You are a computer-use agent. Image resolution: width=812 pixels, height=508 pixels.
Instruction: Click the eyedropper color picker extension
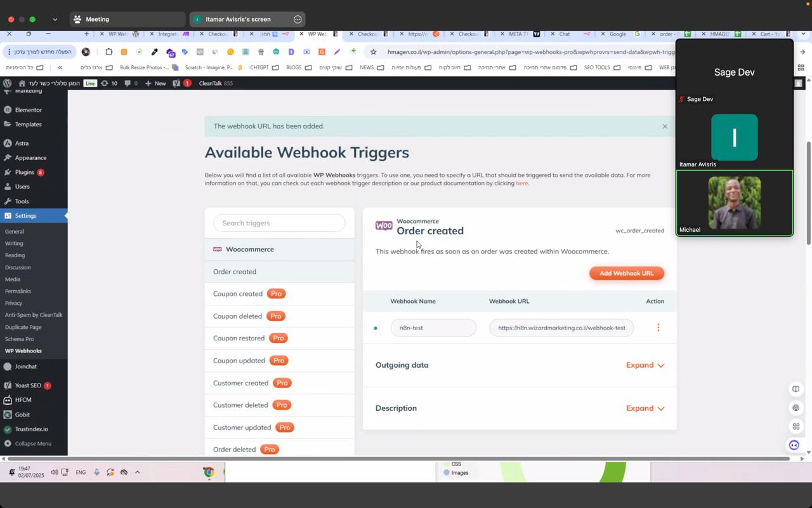154,52
